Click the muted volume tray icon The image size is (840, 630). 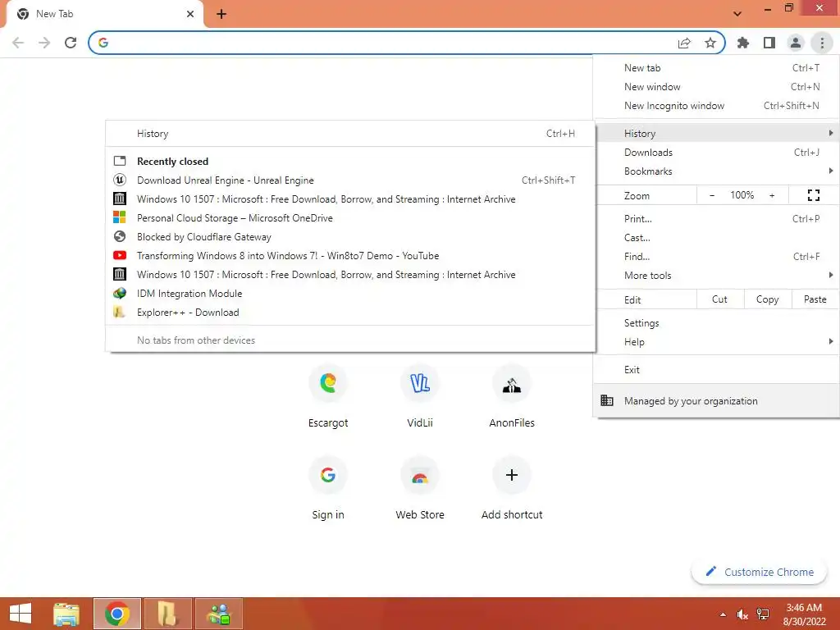[x=742, y=614]
